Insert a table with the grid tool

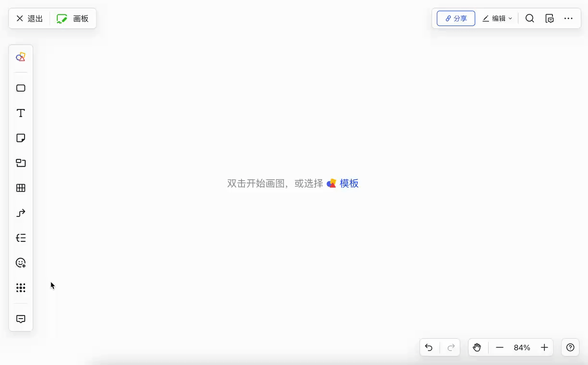(21, 188)
